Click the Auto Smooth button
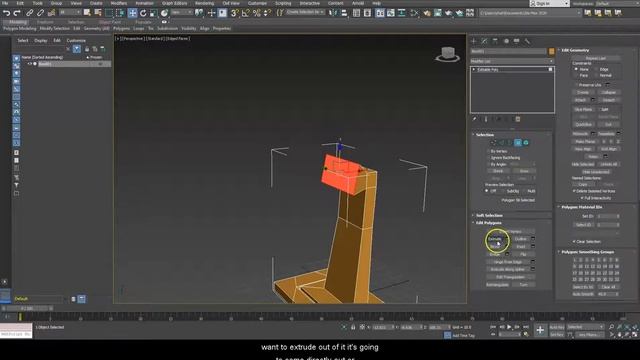Image resolution: width=640 pixels, height=360 pixels. tap(583, 294)
